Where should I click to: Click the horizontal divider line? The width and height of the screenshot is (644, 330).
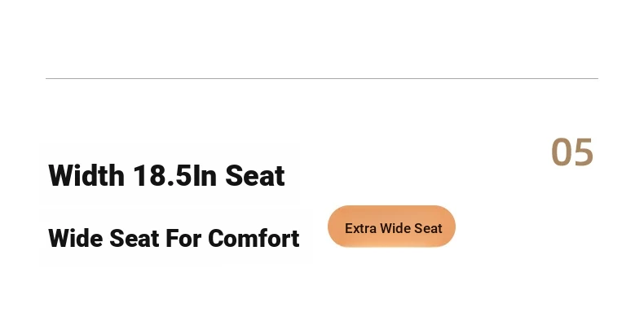click(321, 78)
